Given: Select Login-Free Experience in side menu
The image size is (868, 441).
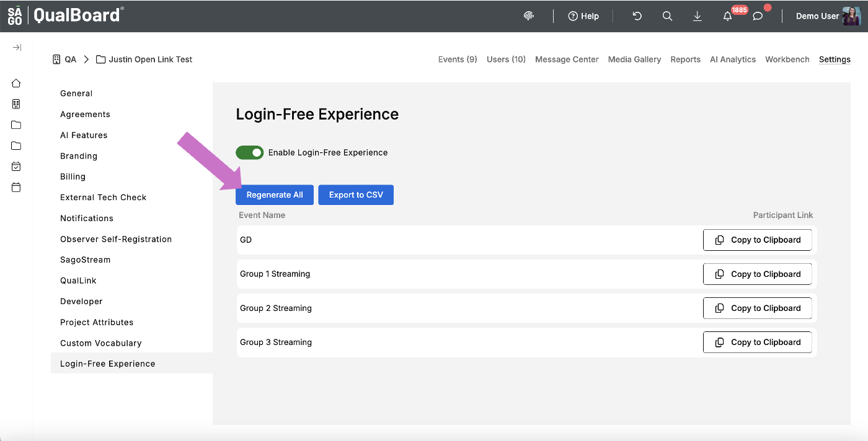Looking at the screenshot, I should tap(131, 364).
